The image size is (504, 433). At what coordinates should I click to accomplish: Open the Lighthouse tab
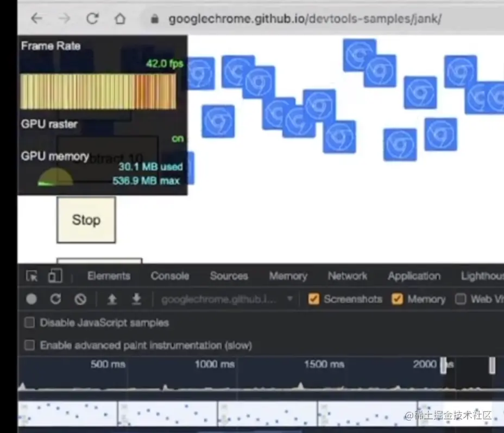coord(482,276)
